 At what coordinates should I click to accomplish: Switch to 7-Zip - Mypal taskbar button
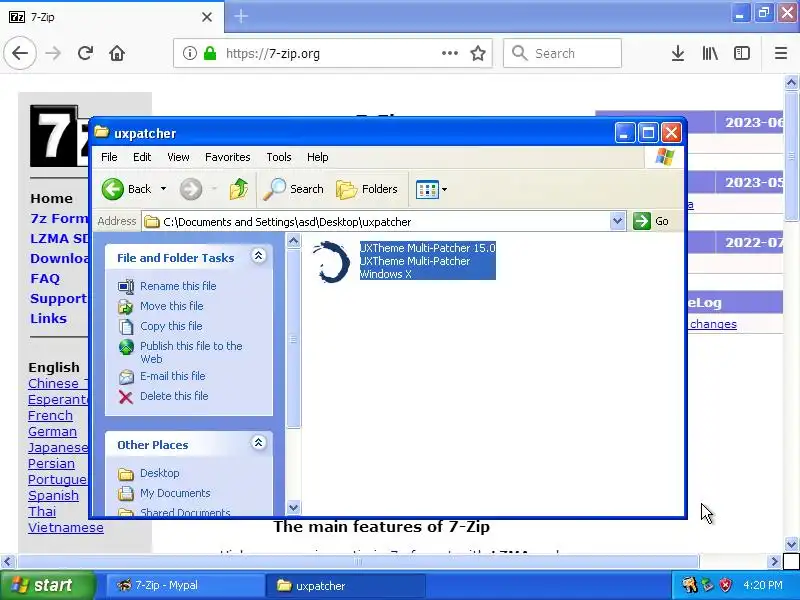[185, 585]
